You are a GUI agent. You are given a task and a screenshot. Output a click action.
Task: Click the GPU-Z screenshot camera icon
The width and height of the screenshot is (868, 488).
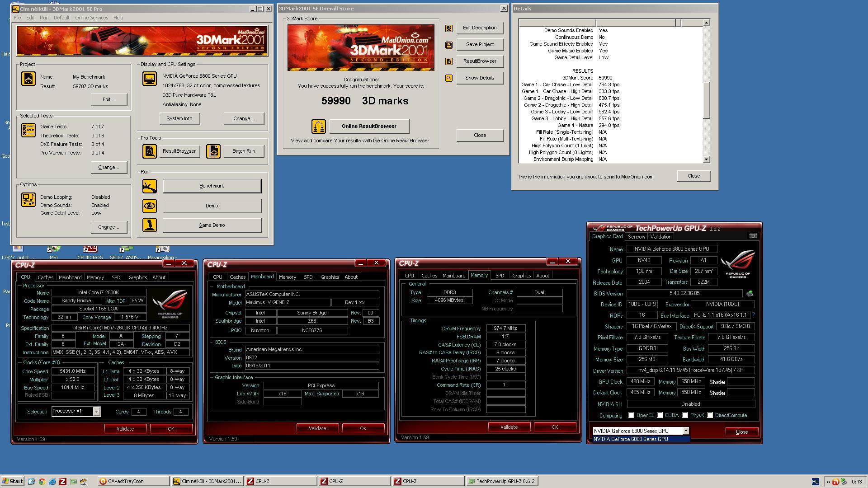[x=753, y=236]
